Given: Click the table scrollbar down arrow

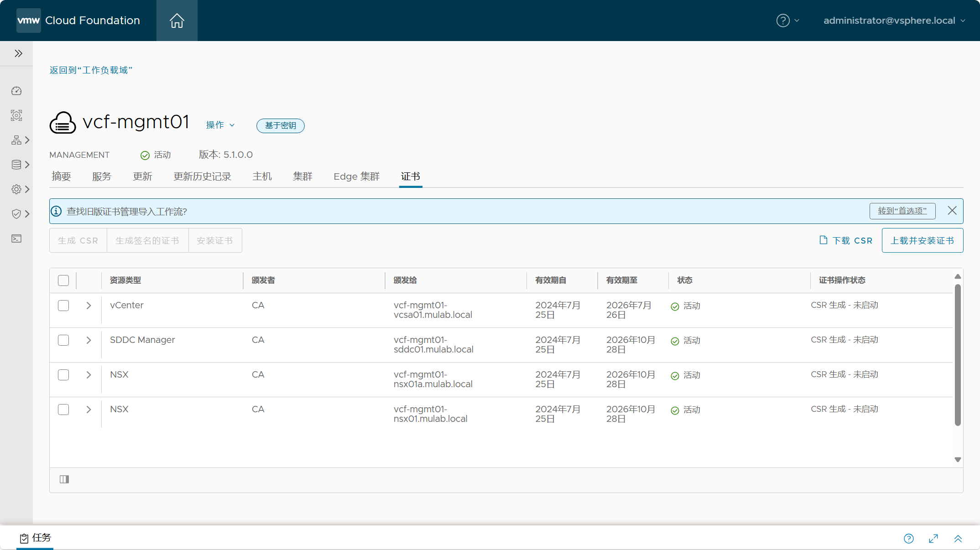Looking at the screenshot, I should (958, 460).
